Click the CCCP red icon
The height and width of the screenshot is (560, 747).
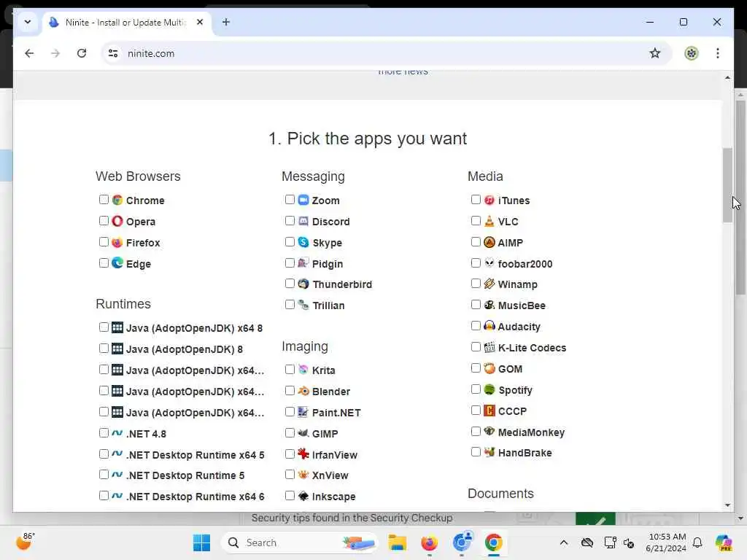coord(489,411)
